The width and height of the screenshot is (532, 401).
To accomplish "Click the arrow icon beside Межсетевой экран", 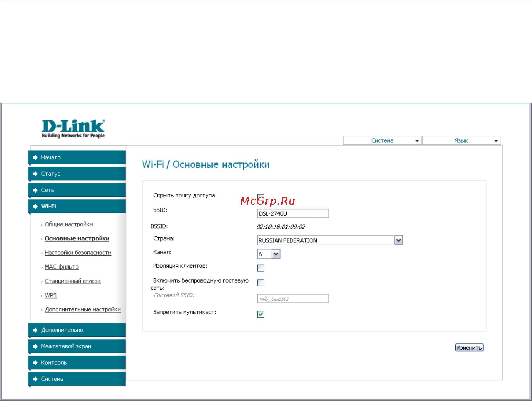I will [35, 346].
